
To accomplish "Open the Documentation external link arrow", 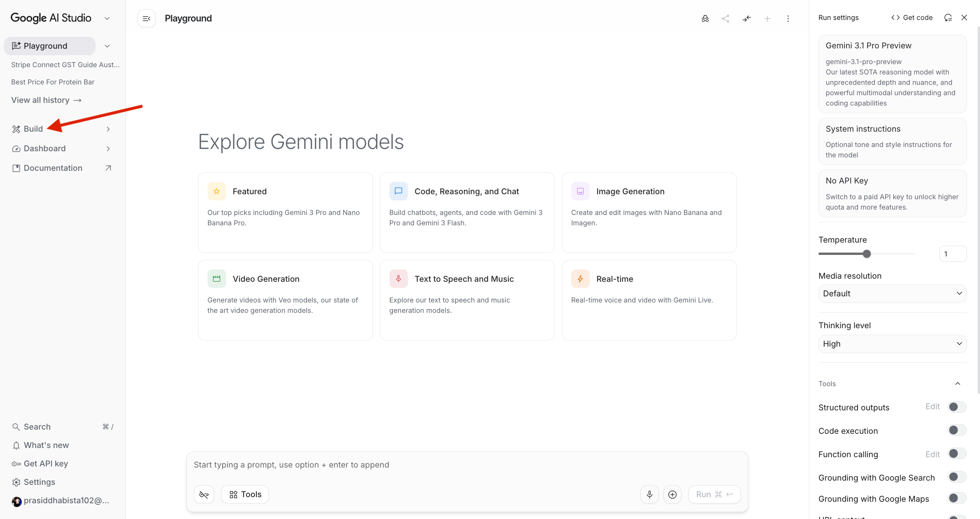I will click(108, 168).
